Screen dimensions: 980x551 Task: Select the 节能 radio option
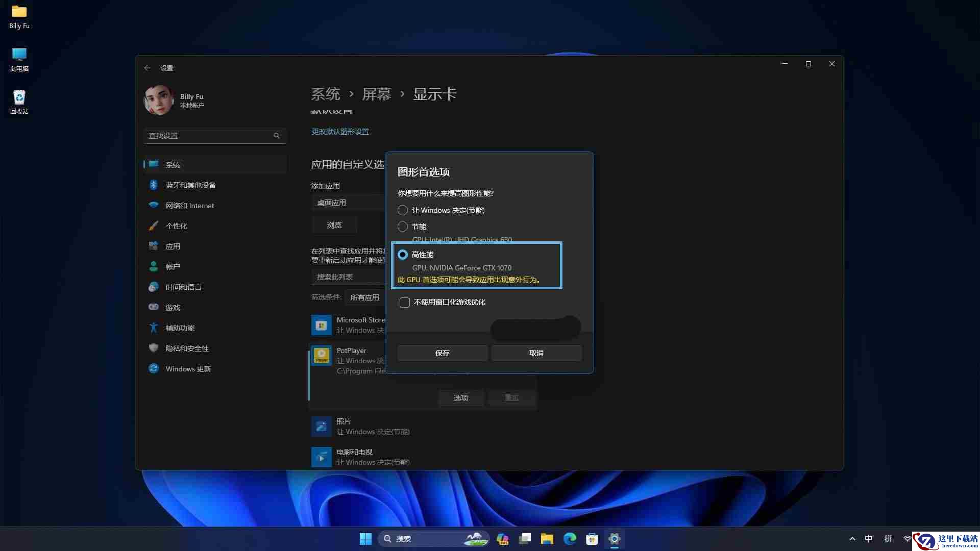point(403,227)
